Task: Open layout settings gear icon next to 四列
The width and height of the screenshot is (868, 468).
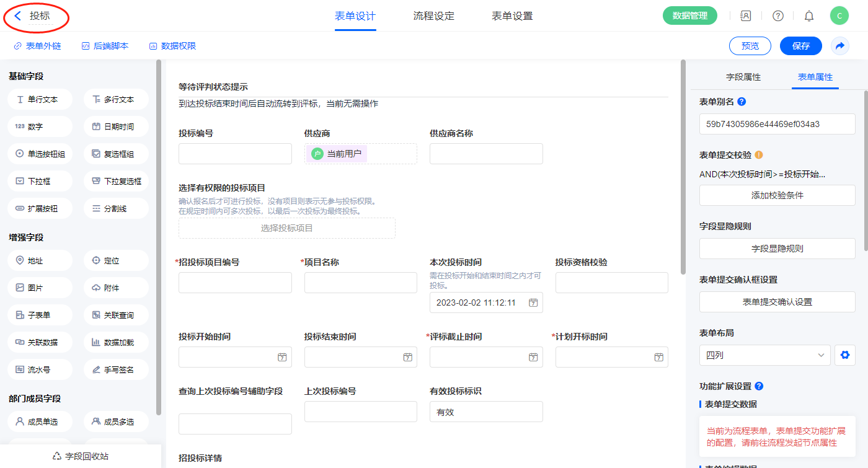Action: tap(844, 355)
